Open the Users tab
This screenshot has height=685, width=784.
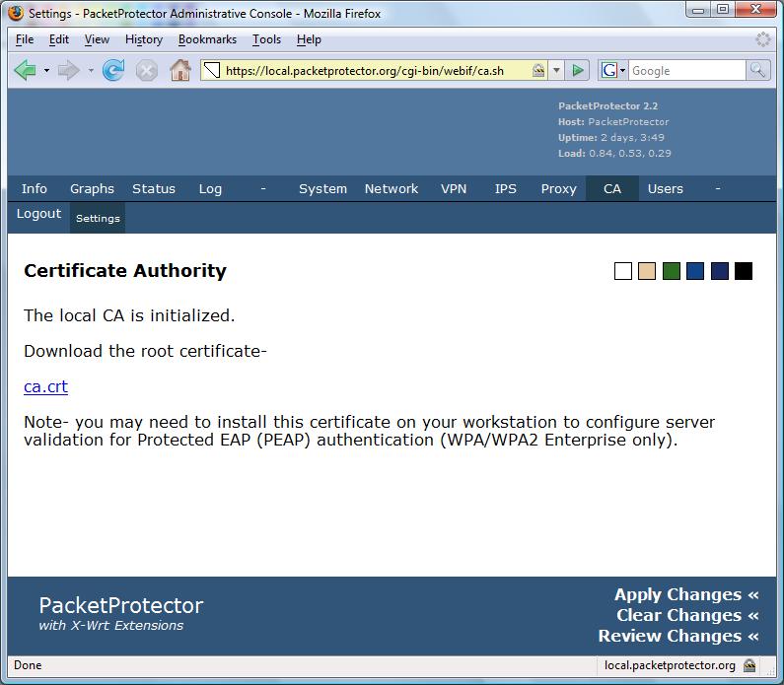[665, 189]
